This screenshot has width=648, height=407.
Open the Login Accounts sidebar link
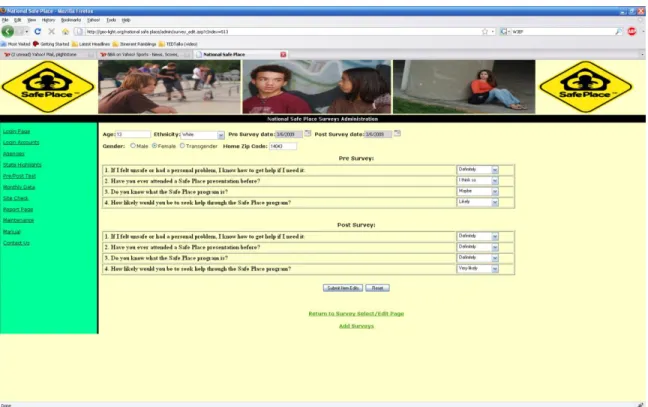(x=21, y=143)
